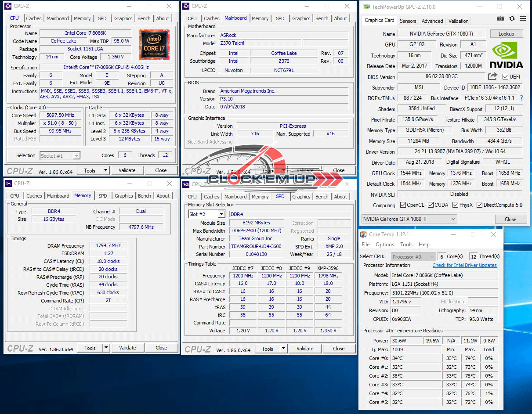
Task: Click the Driver Version field in GPU-Z
Action: (x=460, y=152)
